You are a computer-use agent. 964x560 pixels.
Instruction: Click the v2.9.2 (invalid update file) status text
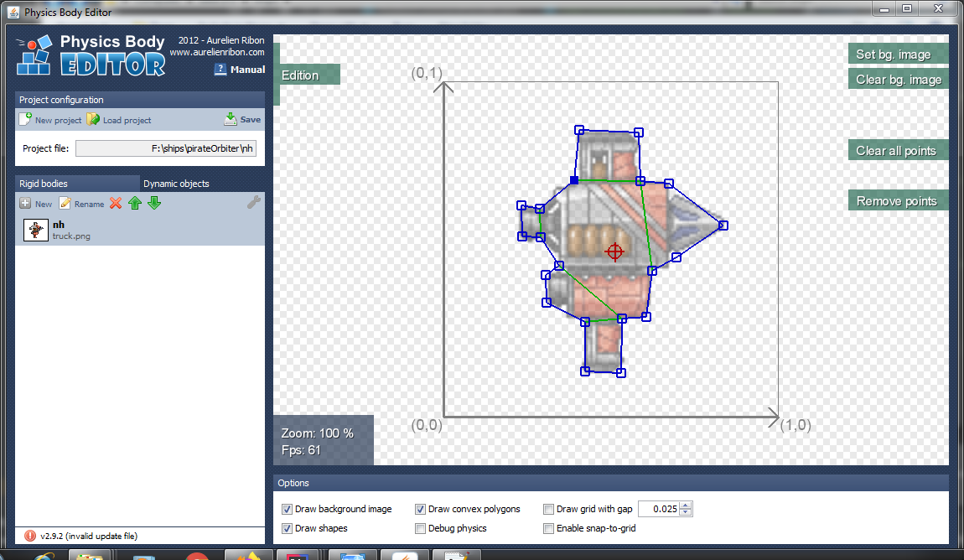[89, 536]
